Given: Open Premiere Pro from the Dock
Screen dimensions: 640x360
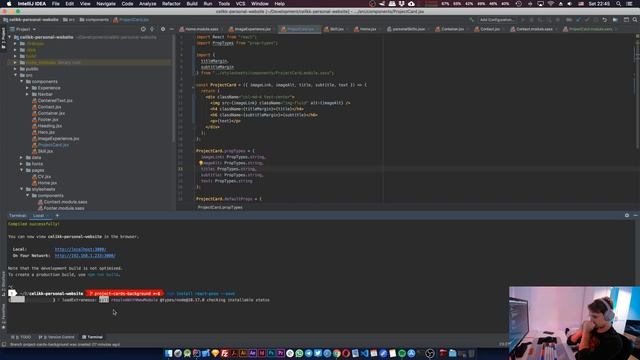Looking at the screenshot, I should pos(280,353).
